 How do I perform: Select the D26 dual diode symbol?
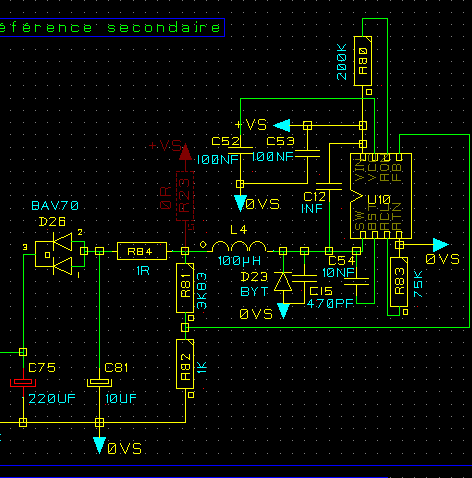[x=60, y=254]
